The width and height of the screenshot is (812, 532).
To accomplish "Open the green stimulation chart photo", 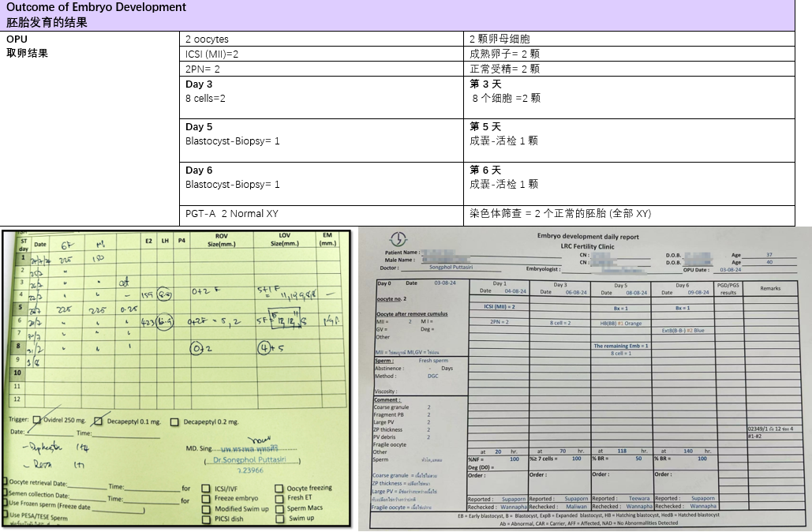I will tap(176, 379).
